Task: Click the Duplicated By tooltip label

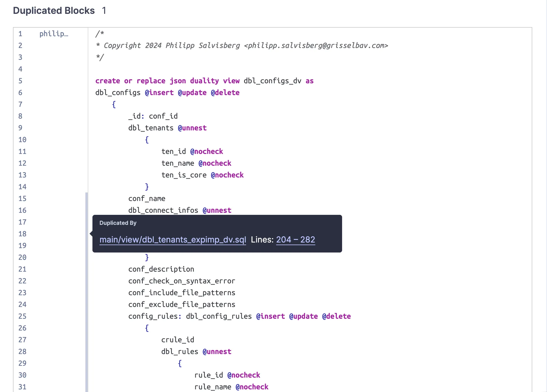Action: click(117, 223)
